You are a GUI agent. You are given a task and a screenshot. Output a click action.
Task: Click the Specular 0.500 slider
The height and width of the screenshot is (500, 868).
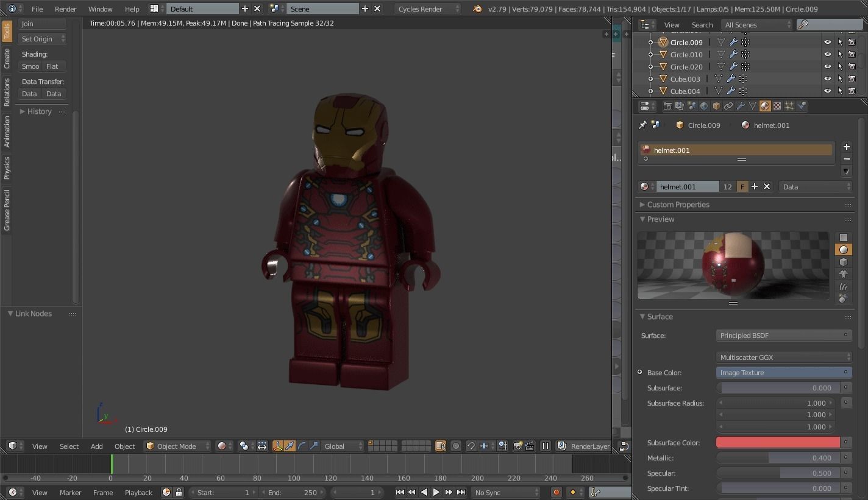pyautogui.click(x=778, y=473)
